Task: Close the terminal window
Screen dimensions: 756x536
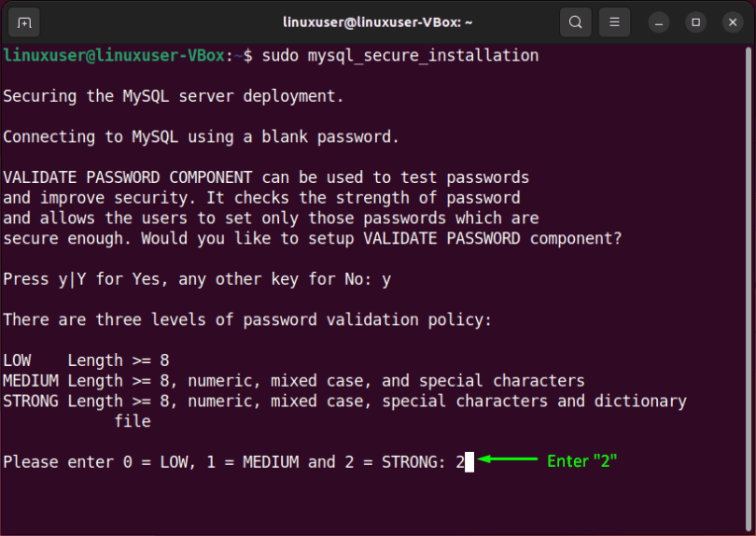Action: [x=733, y=22]
